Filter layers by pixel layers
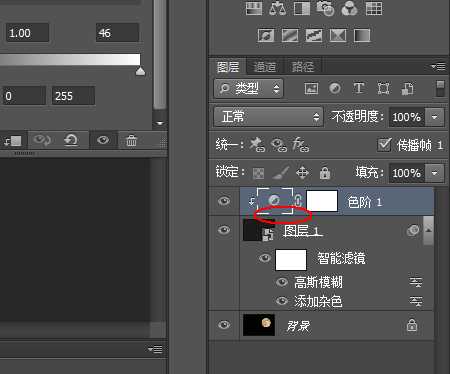This screenshot has width=450, height=374. click(311, 89)
